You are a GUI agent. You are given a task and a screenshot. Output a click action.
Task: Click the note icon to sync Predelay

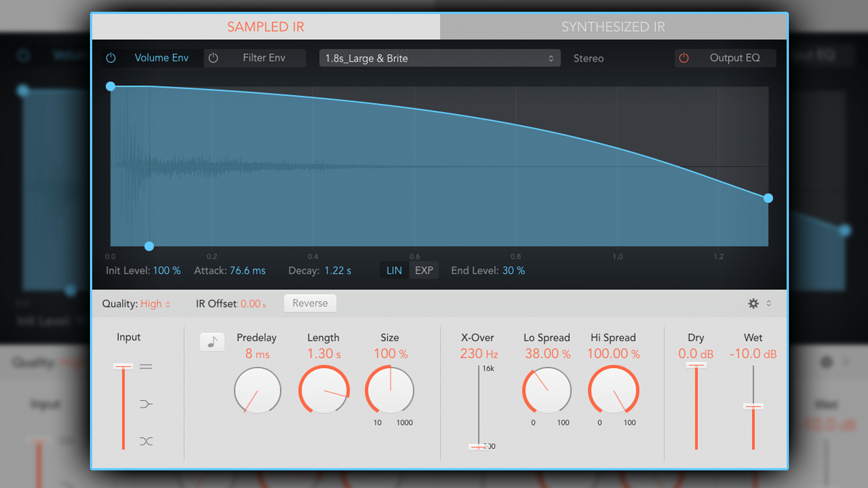(x=212, y=342)
